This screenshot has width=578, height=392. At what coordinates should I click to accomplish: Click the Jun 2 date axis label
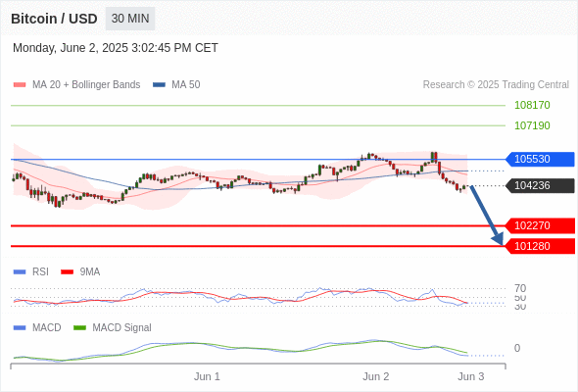pos(375,376)
